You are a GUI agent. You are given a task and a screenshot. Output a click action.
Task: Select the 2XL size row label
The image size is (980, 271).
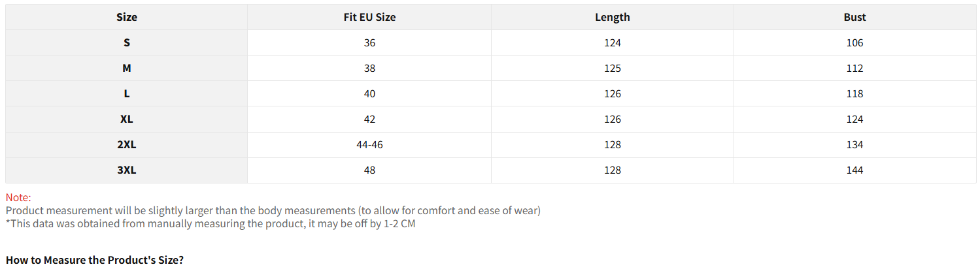pyautogui.click(x=127, y=144)
